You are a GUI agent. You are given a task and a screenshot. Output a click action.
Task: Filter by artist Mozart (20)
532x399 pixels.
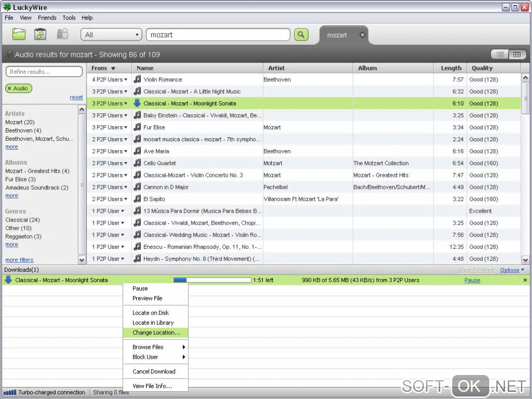point(20,122)
